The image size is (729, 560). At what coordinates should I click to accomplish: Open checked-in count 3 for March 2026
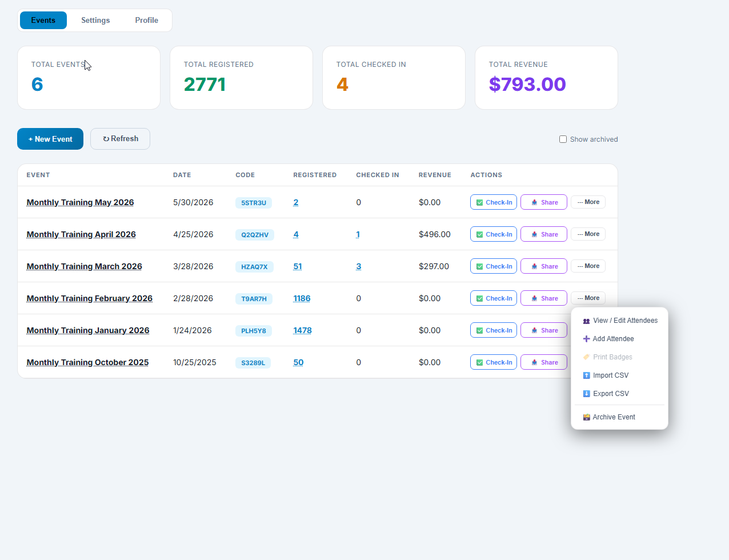point(358,266)
